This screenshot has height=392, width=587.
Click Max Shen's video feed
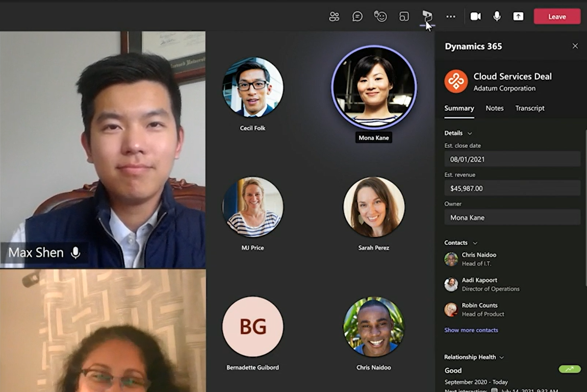pyautogui.click(x=102, y=149)
